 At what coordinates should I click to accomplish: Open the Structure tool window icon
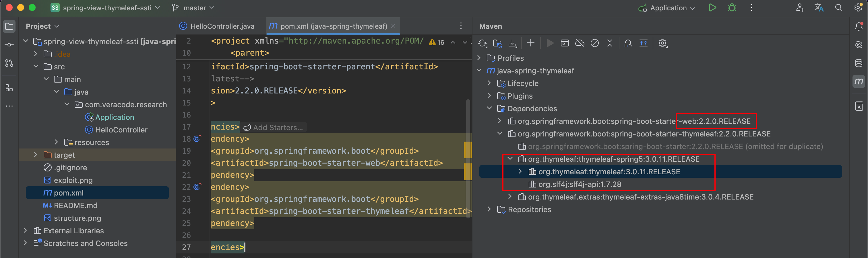click(x=9, y=88)
